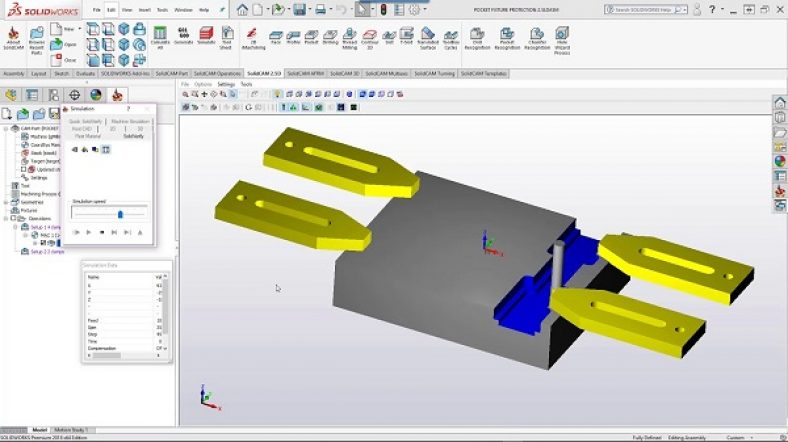
Task: Expand the CAM-Part root tree node
Action: click(x=6, y=129)
